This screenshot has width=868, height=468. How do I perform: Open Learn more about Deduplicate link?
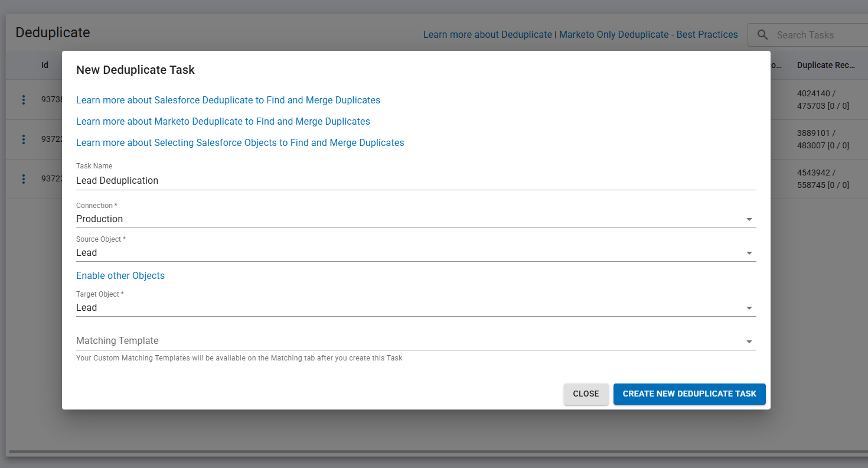click(487, 34)
